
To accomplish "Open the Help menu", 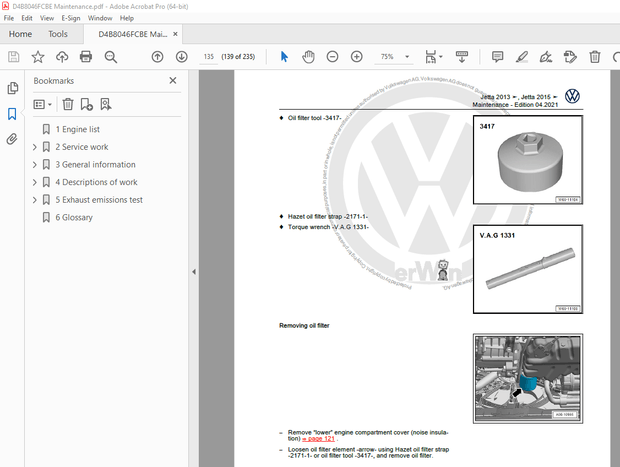I will point(127,18).
